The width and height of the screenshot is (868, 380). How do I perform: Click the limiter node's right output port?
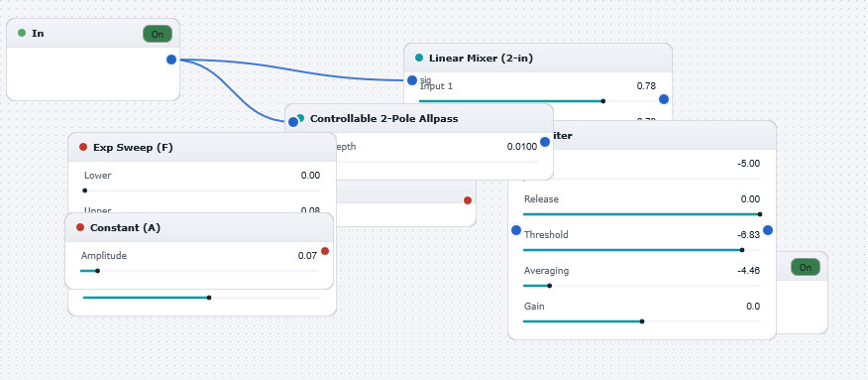(x=768, y=230)
